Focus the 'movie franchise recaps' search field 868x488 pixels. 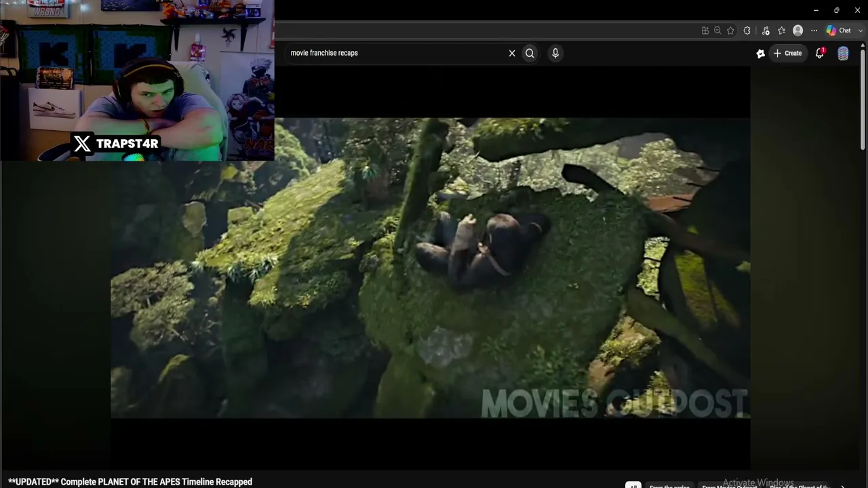395,53
